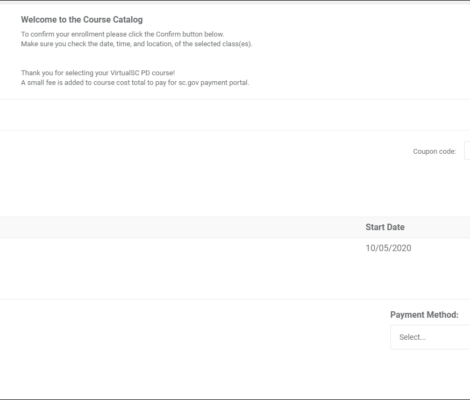Click the gray table header bar's empty area
This screenshot has height=400, width=470.
tap(180, 227)
